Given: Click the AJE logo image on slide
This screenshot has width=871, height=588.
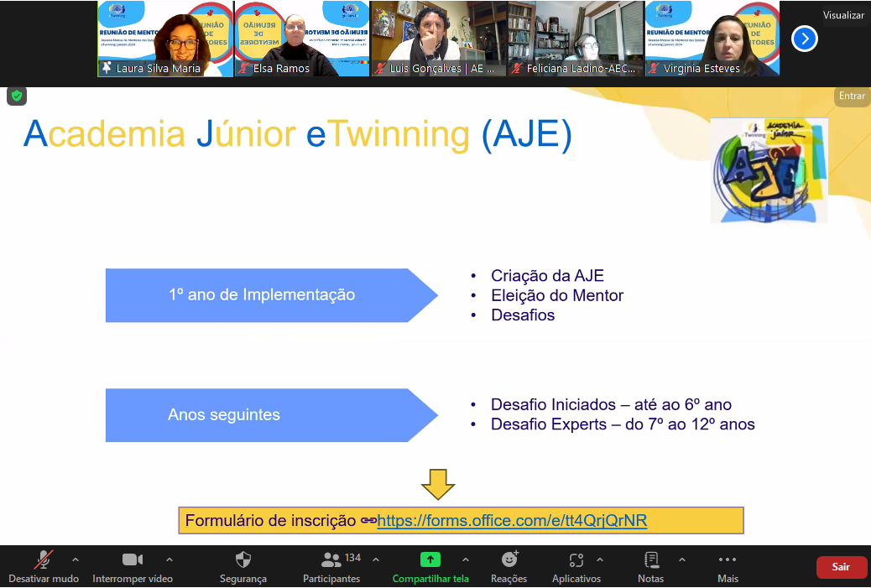Looking at the screenshot, I should point(769,170).
